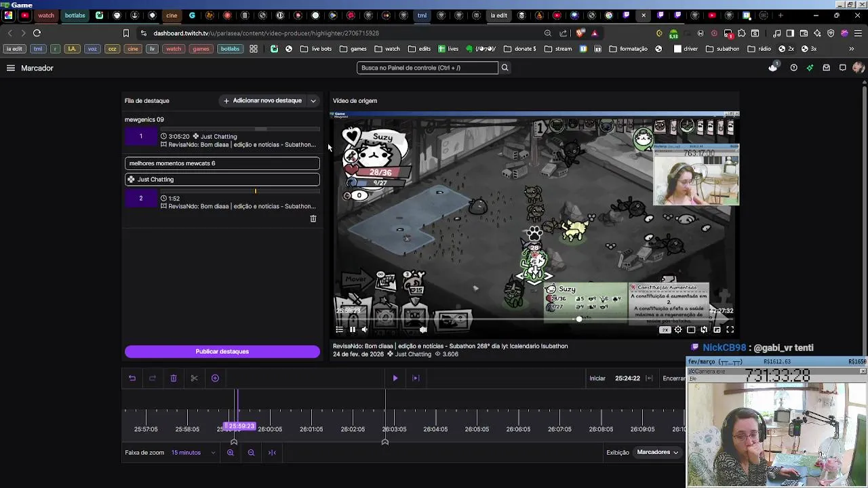Click the search magnifier button
Image resolution: width=868 pixels, height=488 pixels.
pos(505,68)
